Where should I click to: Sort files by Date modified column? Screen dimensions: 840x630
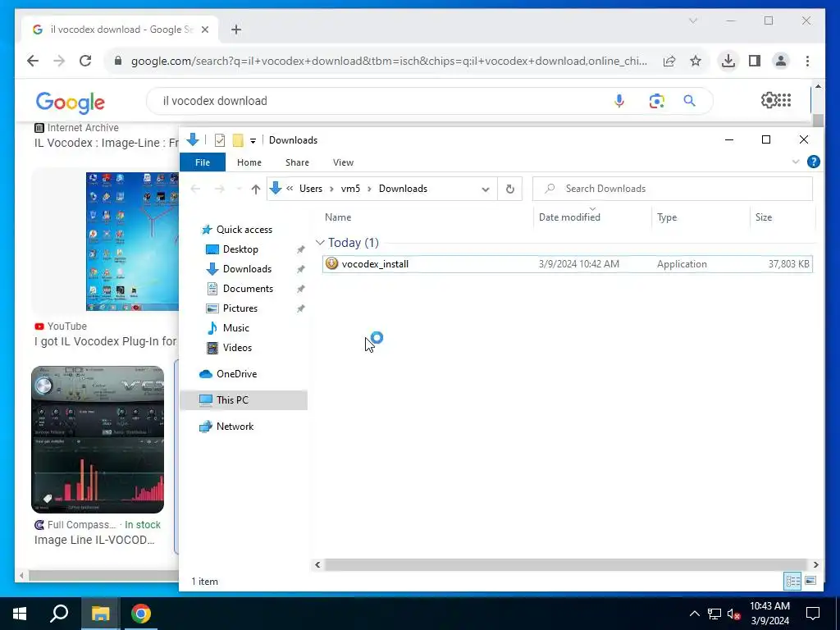[569, 217]
